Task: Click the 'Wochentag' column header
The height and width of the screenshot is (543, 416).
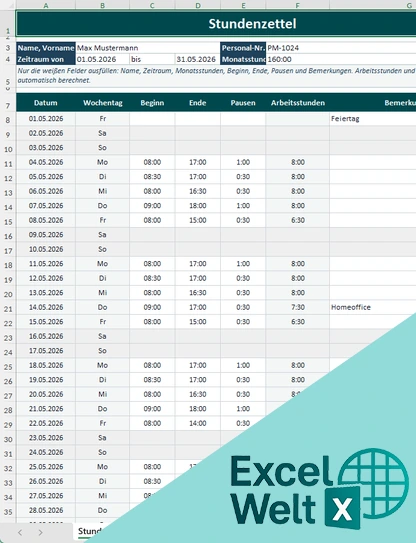Action: 103,103
